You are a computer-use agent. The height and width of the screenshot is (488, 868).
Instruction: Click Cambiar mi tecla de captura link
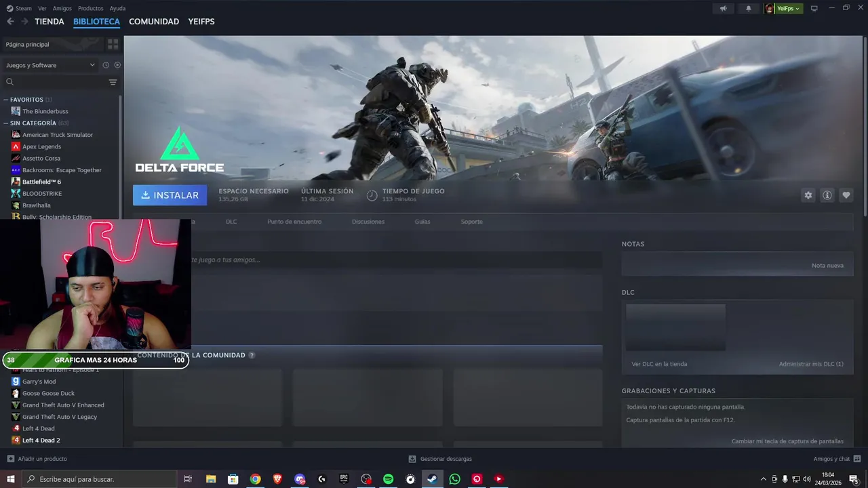(x=787, y=441)
